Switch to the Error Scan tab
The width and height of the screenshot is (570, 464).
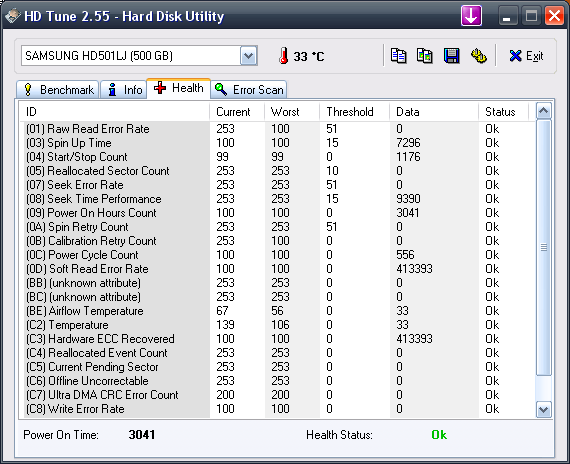[249, 89]
